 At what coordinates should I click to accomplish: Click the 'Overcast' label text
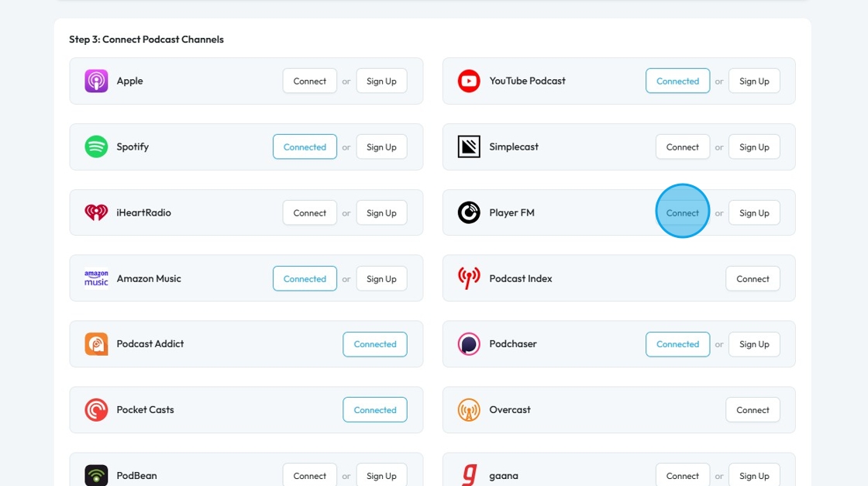[510, 409]
